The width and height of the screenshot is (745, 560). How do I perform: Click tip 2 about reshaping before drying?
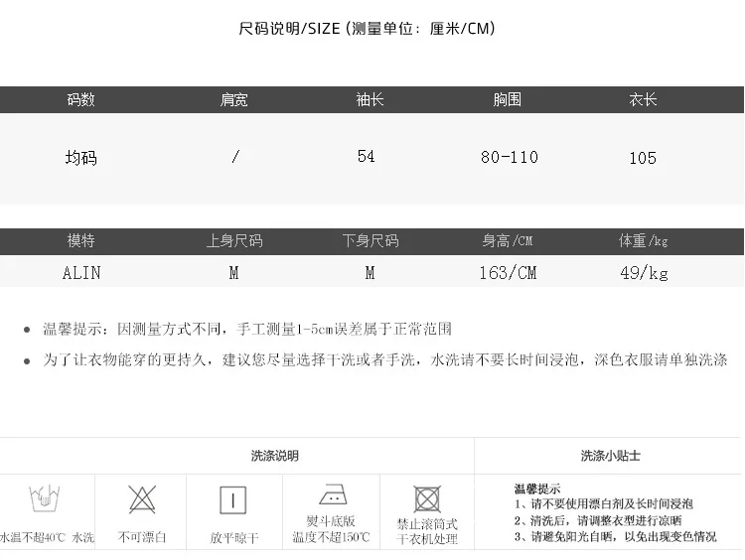[x=598, y=520]
